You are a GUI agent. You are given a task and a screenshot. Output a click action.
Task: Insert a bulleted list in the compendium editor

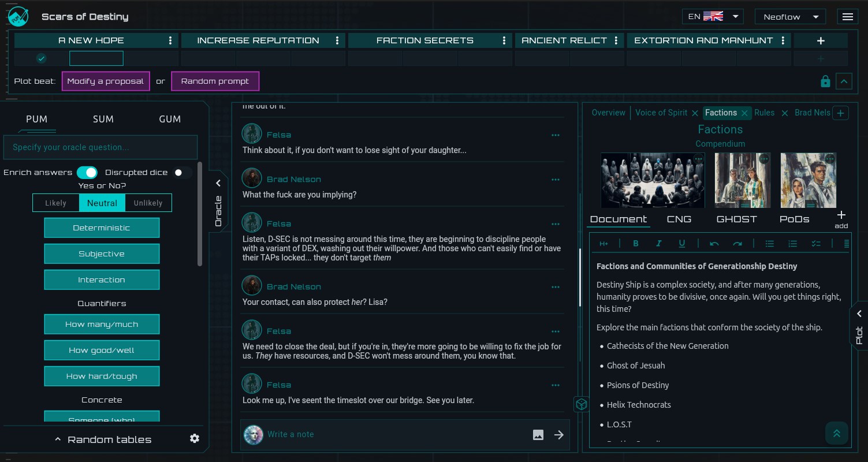click(x=770, y=243)
